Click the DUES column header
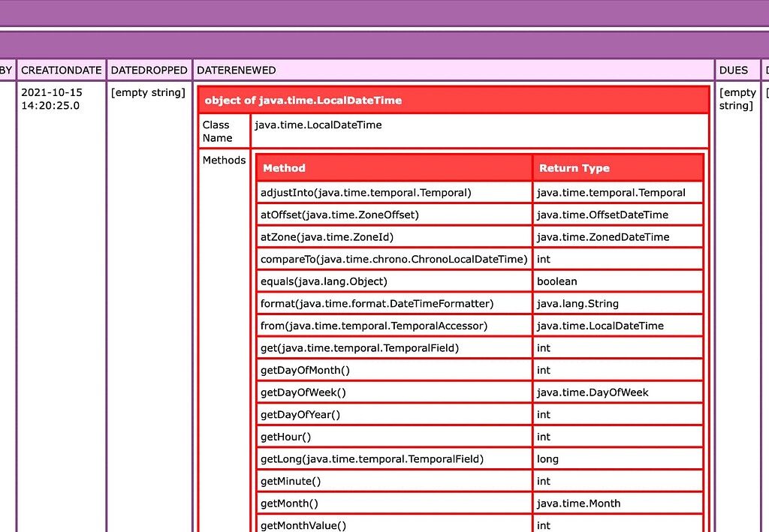This screenshot has width=769, height=532. pyautogui.click(x=734, y=70)
